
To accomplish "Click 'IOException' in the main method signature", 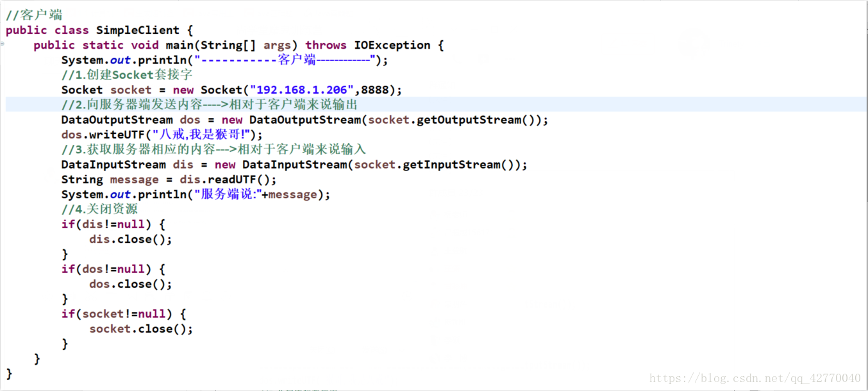I will [x=392, y=45].
